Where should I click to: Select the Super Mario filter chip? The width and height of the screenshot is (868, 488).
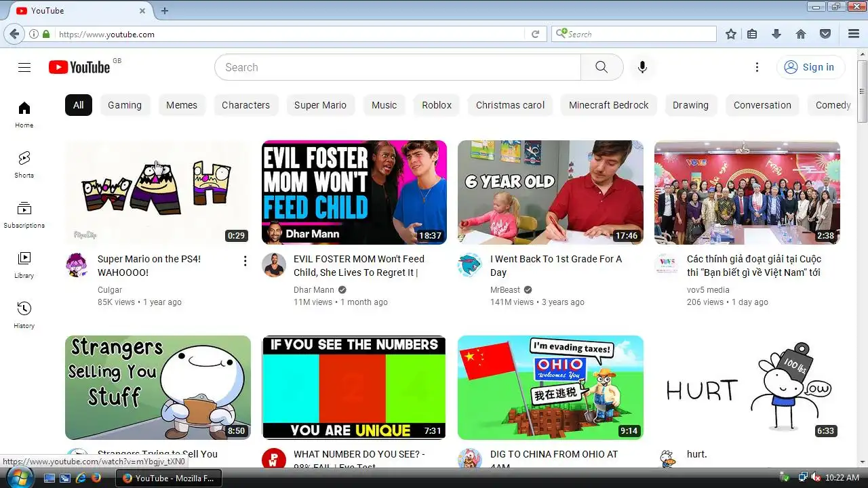click(x=320, y=105)
